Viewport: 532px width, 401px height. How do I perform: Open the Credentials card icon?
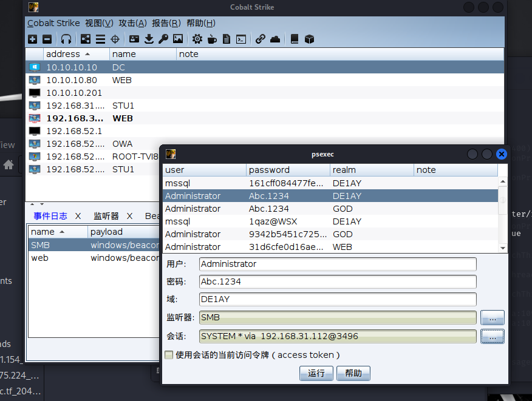(134, 39)
